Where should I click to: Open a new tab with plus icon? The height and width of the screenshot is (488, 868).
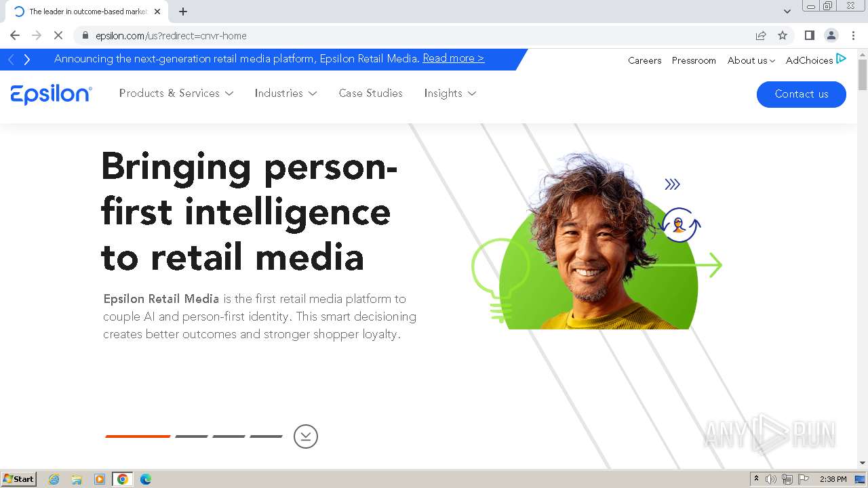click(183, 12)
